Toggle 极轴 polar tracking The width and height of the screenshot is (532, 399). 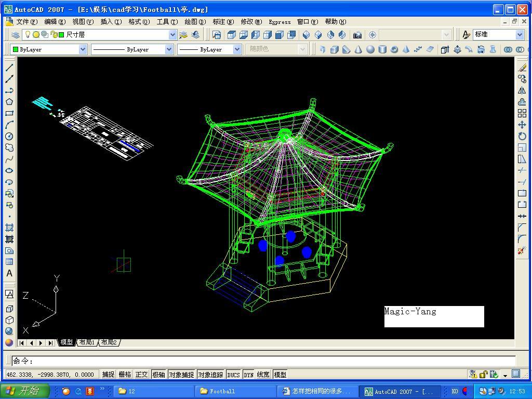pos(158,375)
